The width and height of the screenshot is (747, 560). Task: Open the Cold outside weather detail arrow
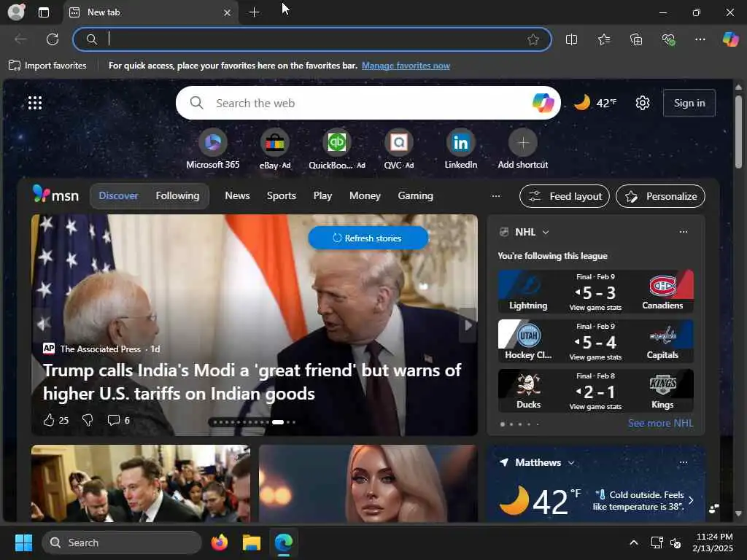[x=691, y=500]
